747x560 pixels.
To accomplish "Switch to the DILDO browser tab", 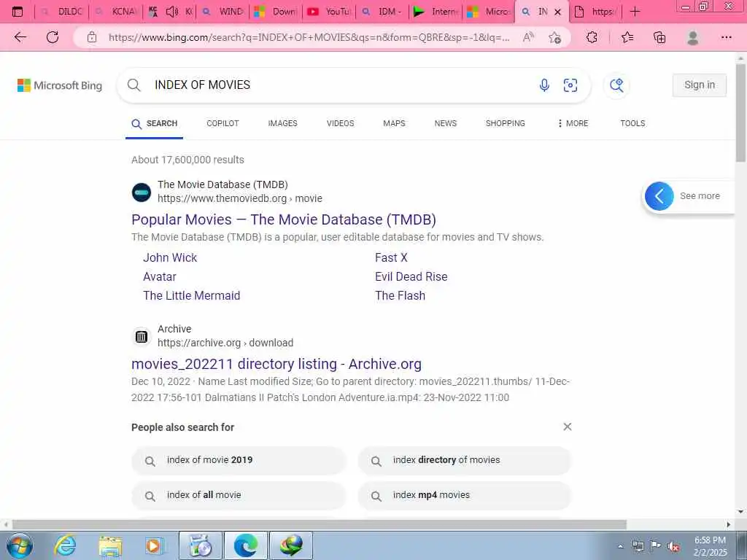I will (62, 12).
